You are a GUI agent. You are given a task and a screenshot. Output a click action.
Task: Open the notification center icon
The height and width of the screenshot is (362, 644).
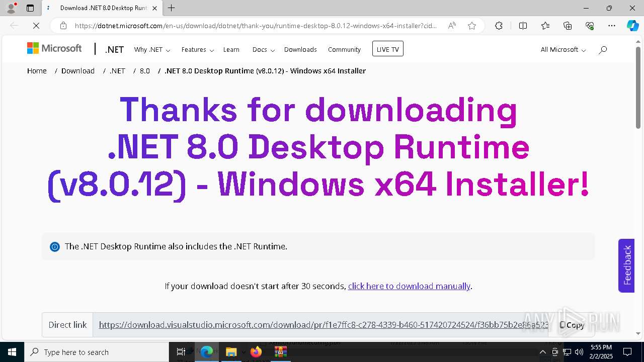click(627, 352)
